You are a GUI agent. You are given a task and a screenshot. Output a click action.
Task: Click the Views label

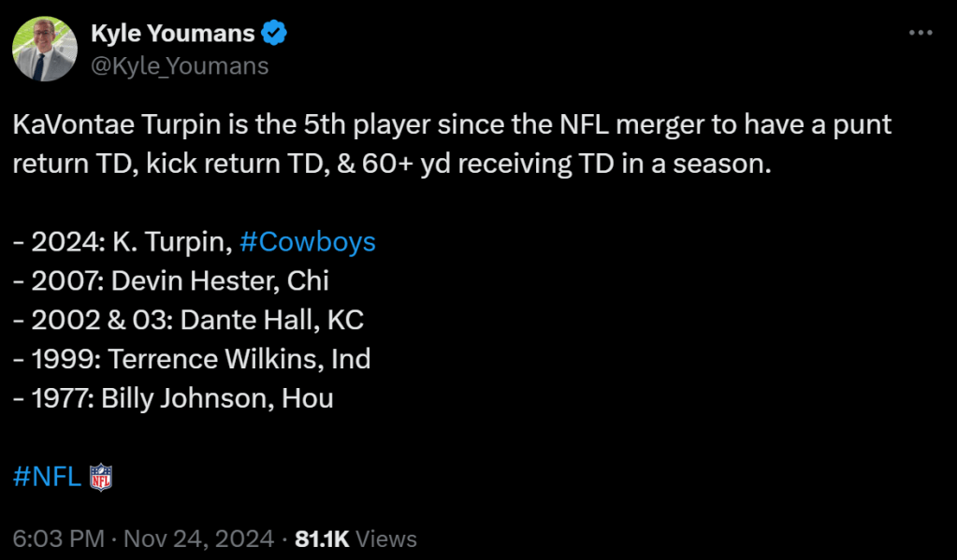(386, 539)
